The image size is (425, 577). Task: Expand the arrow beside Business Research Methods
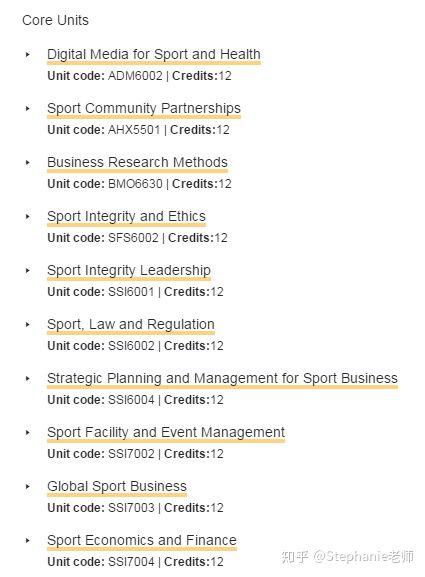[28, 162]
